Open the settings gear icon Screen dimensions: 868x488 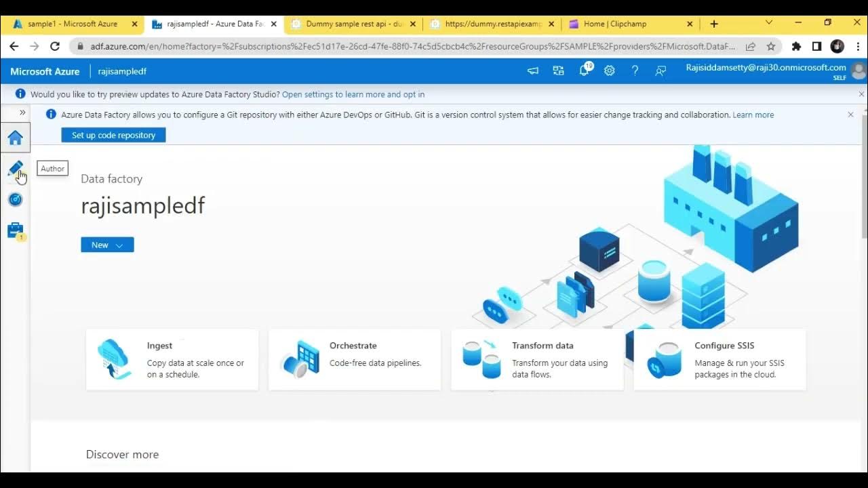[x=610, y=70]
